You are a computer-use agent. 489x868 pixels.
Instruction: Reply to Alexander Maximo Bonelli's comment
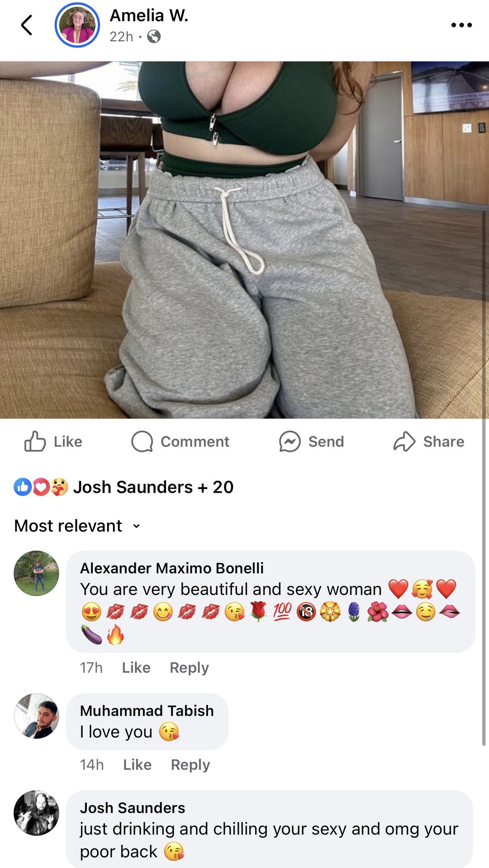click(x=189, y=667)
